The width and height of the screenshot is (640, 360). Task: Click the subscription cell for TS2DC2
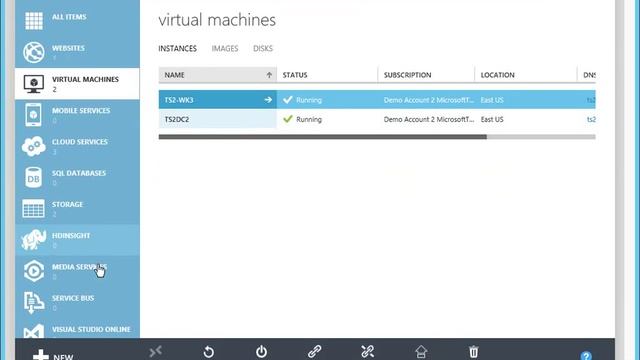pyautogui.click(x=429, y=120)
